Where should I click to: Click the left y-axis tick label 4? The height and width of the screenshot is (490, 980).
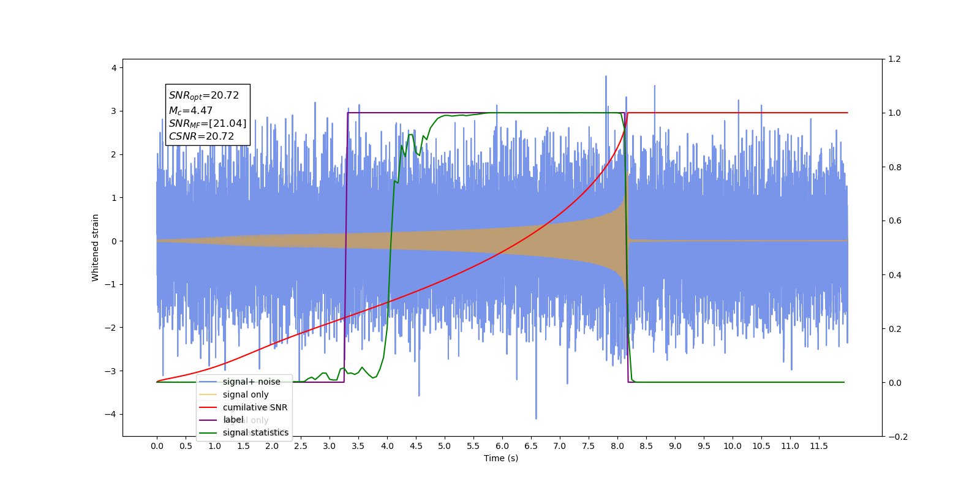click(114, 68)
